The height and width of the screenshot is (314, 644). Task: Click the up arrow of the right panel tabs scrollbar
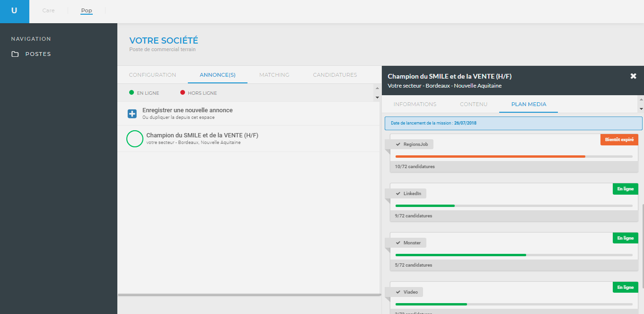pyautogui.click(x=641, y=99)
